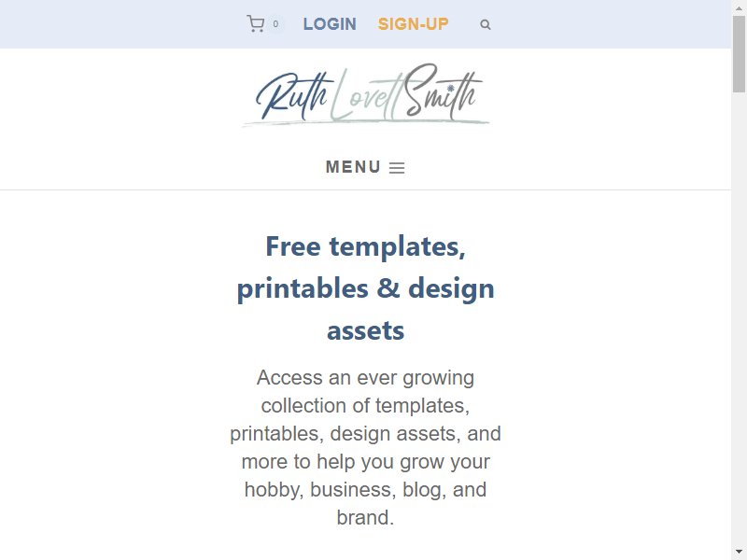Open the LOGIN page
This screenshot has height=560, width=747.
330,24
